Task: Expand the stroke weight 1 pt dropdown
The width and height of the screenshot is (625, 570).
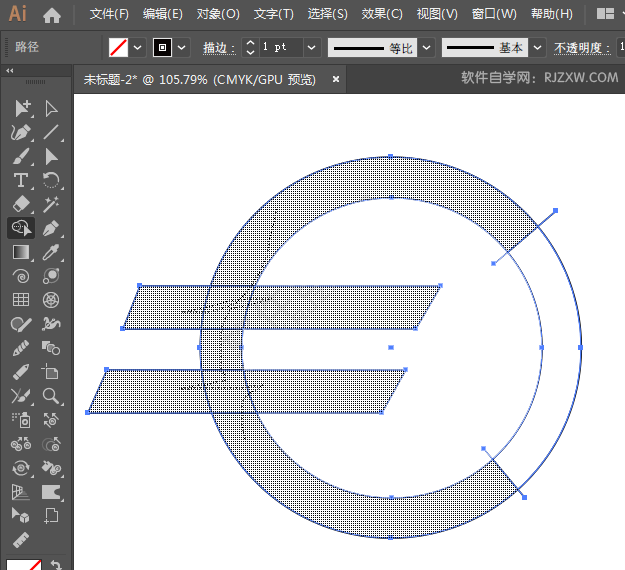Action: tap(311, 48)
